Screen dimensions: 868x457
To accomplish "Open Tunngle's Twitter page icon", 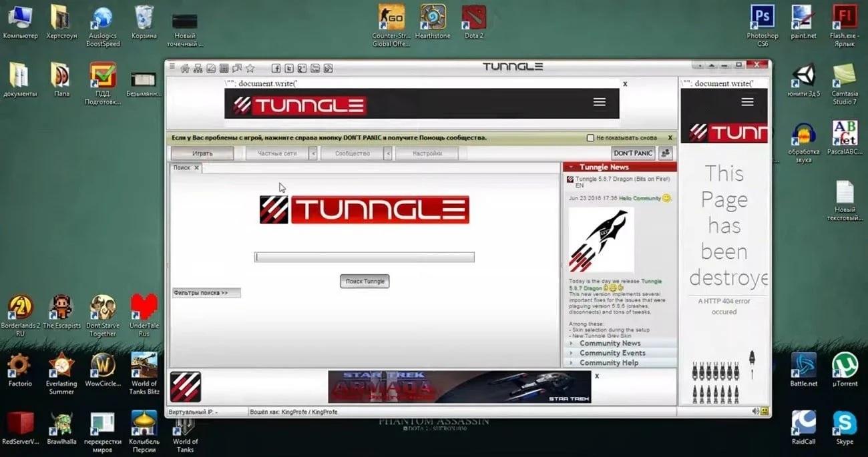I will 289,68.
